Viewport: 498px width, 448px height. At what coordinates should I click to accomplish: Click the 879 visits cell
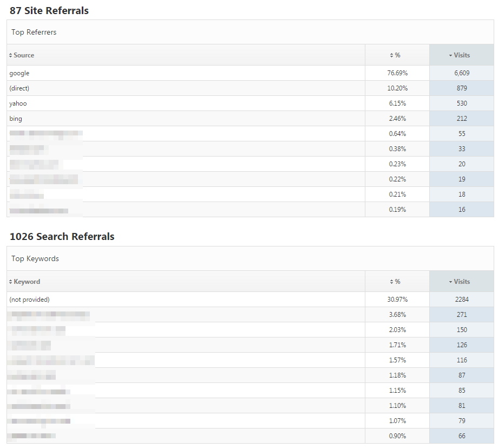pyautogui.click(x=461, y=88)
